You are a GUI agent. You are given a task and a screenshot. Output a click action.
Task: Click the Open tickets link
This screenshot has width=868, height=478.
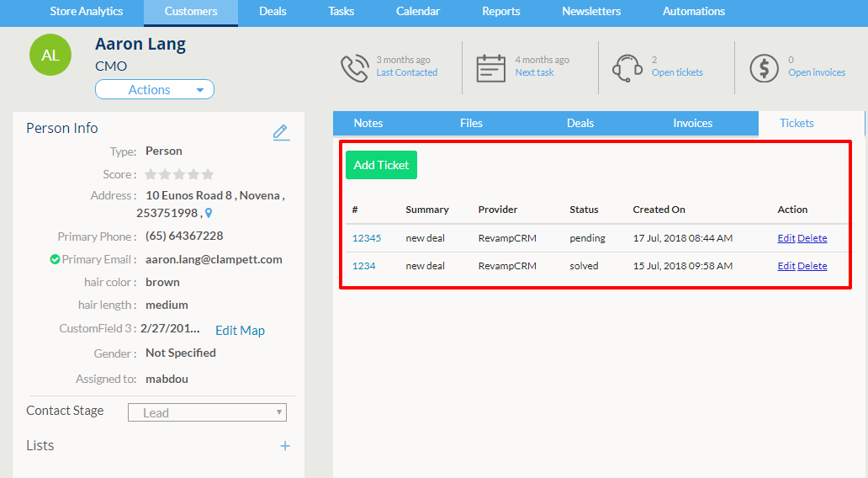677,72
